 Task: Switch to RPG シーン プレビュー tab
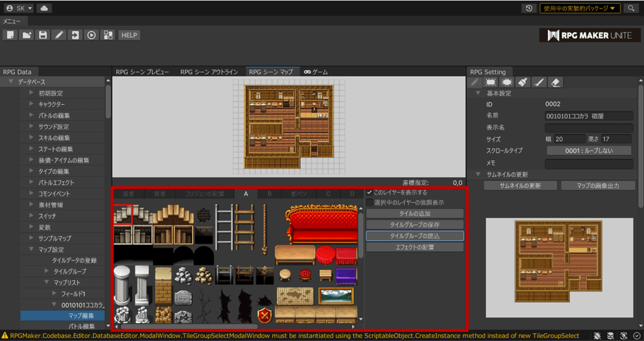pyautogui.click(x=142, y=72)
